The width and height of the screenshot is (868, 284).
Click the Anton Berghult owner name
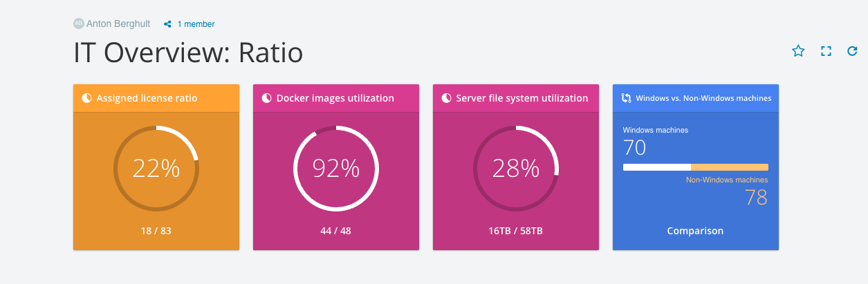pyautogui.click(x=118, y=23)
